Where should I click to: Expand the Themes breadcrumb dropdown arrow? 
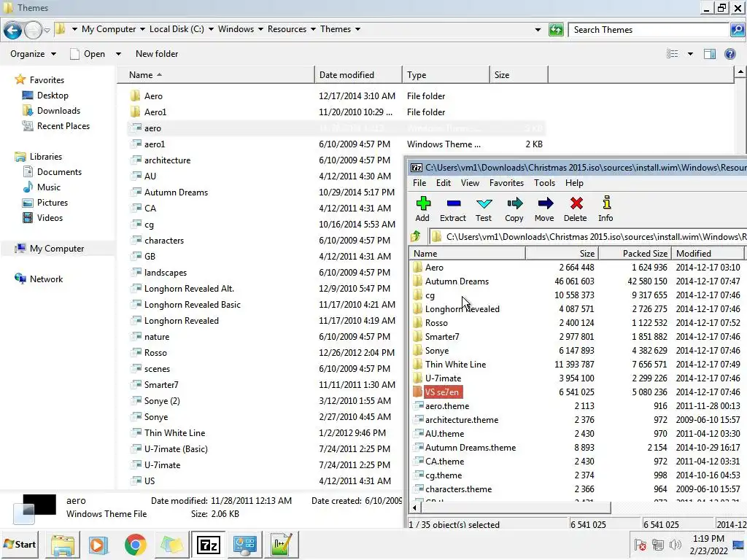357,29
